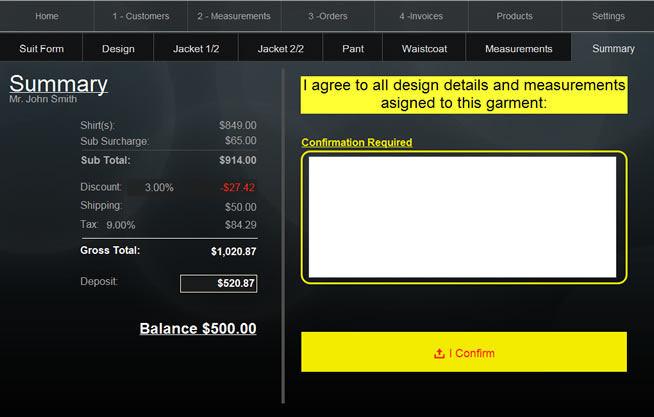Image resolution: width=654 pixels, height=417 pixels.
Task: Click the Sub Surcharge amount $65.00
Action: (x=241, y=141)
